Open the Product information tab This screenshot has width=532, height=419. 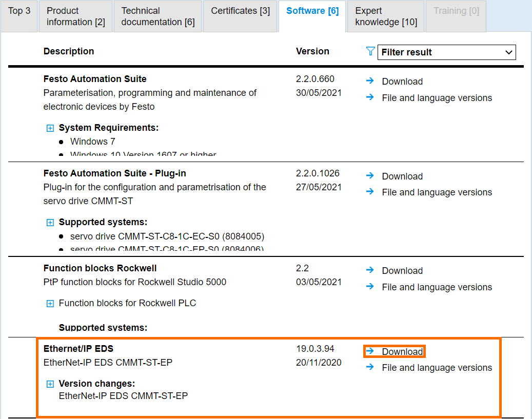[x=75, y=16]
